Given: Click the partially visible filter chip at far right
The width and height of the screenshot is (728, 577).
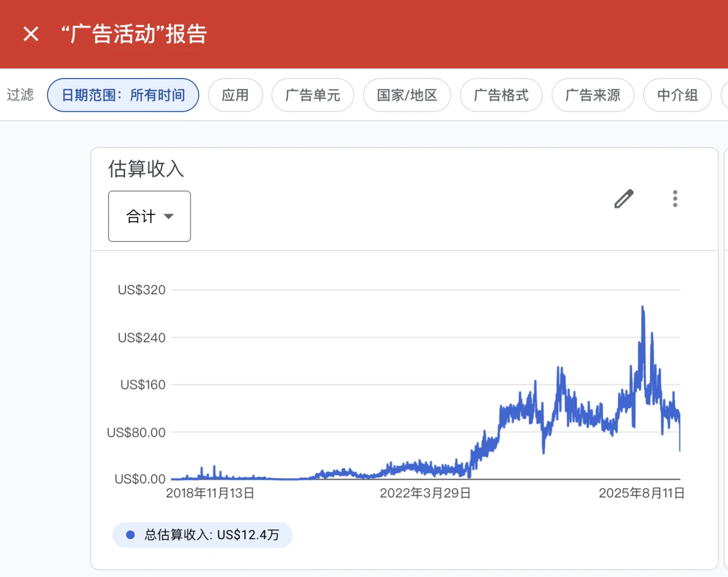Looking at the screenshot, I should coord(725,95).
